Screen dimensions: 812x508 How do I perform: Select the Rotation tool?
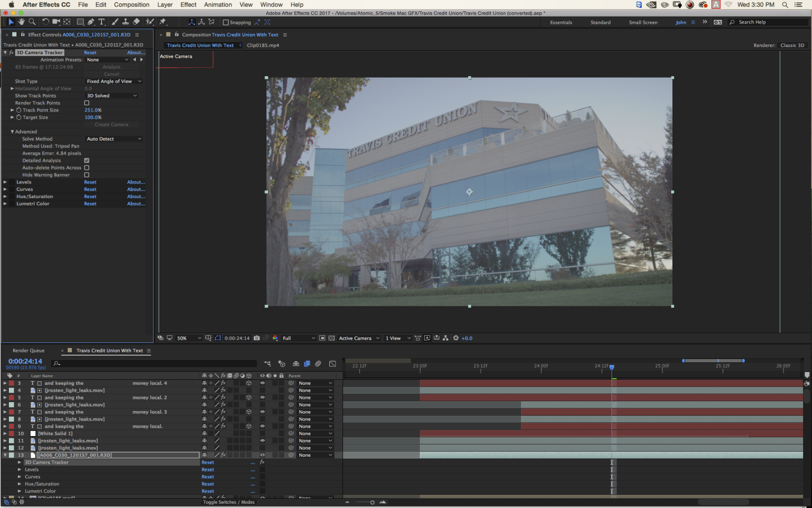(x=45, y=22)
